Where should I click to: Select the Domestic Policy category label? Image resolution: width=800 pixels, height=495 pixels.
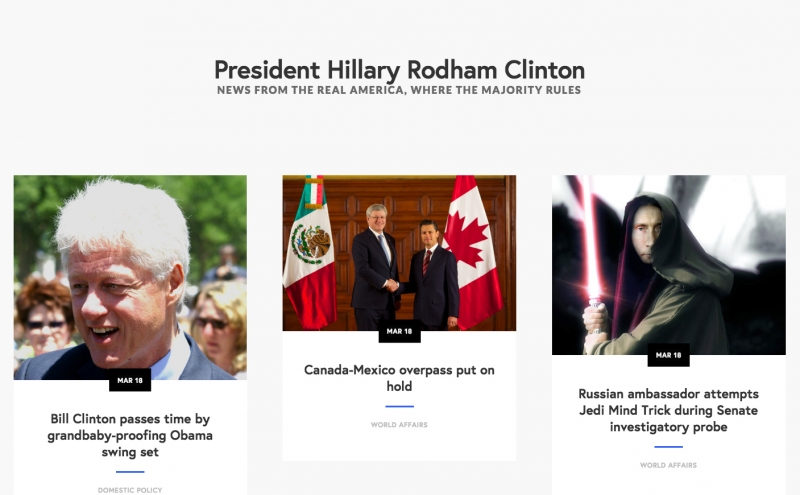click(130, 490)
